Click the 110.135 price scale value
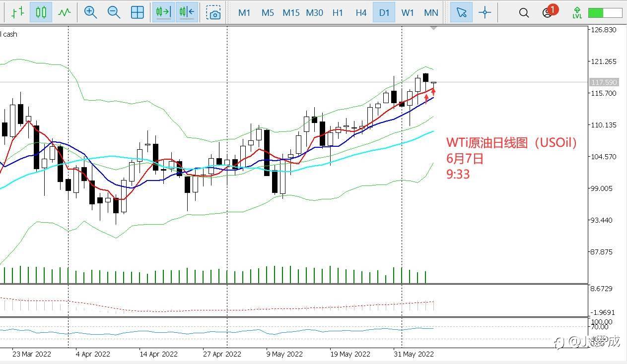 pos(603,125)
